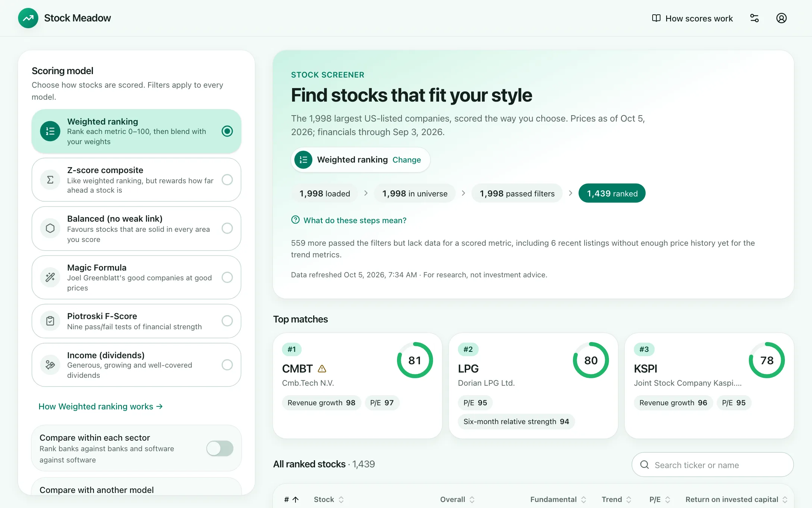Viewport: 812px width, 508px height.
Task: Open What do these steps mean? link
Action: point(348,220)
